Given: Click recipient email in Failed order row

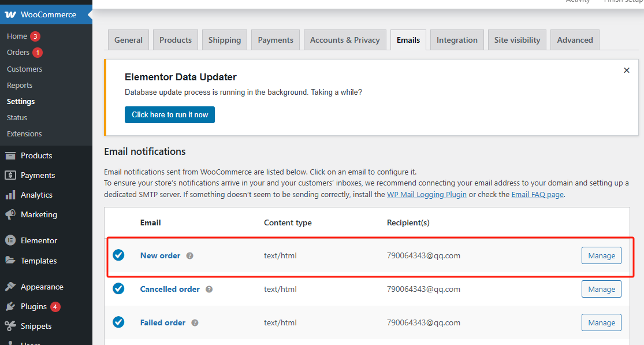Looking at the screenshot, I should (423, 323).
